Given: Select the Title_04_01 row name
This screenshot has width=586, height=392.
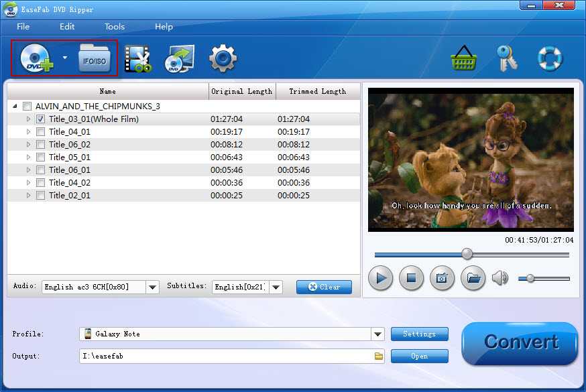Looking at the screenshot, I should (x=70, y=132).
